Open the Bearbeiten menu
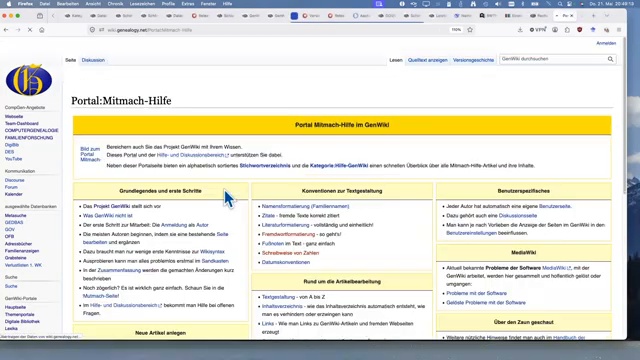 click(68, 4)
